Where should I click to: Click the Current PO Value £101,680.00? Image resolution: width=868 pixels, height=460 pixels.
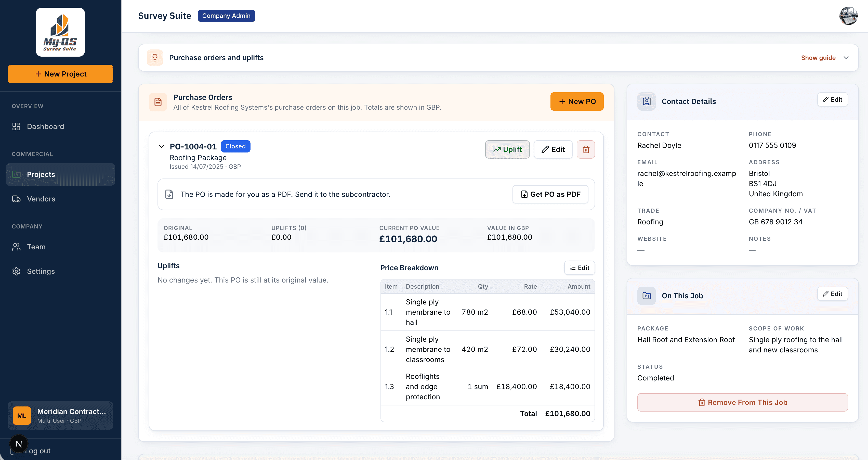tap(408, 239)
